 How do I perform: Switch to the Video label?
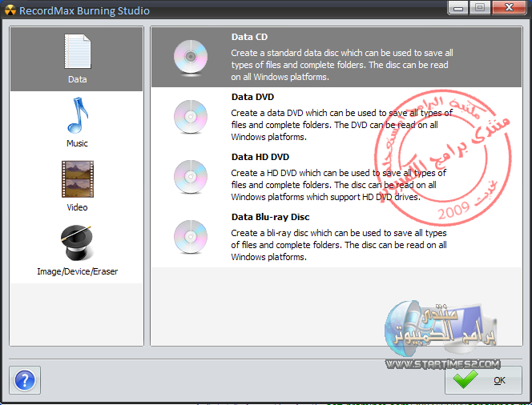[x=77, y=207]
